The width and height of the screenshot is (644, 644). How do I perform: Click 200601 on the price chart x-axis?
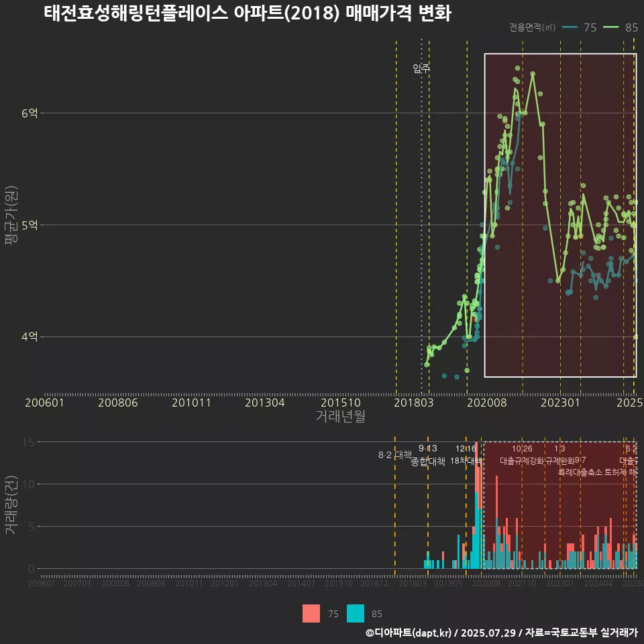tap(44, 402)
